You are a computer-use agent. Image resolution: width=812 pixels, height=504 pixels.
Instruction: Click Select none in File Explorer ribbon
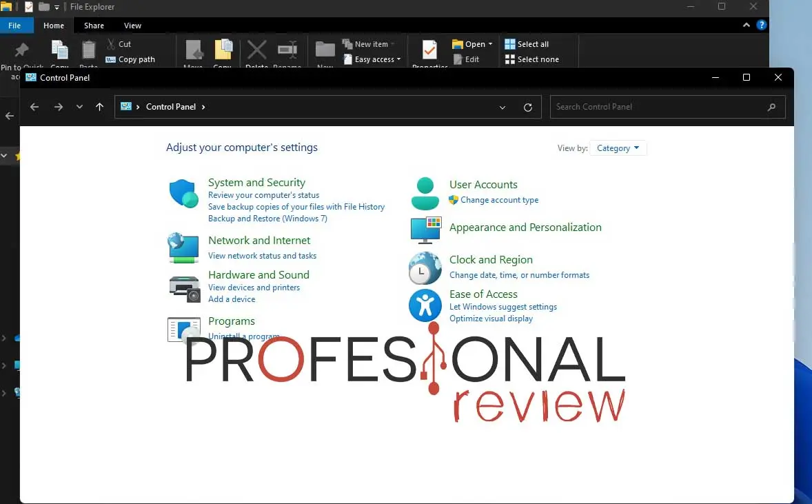click(532, 59)
